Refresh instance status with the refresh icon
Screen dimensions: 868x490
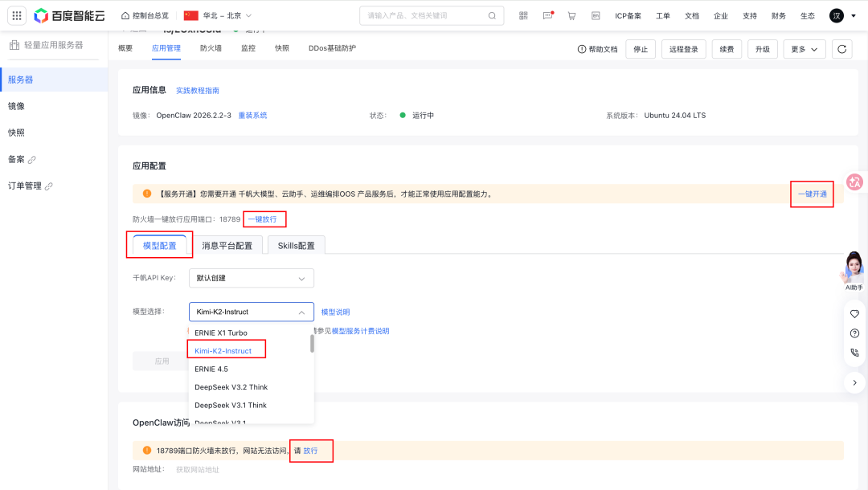pyautogui.click(x=841, y=48)
